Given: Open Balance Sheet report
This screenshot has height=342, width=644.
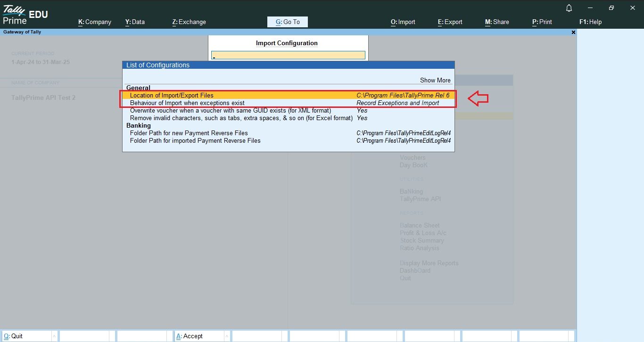Looking at the screenshot, I should pos(420,225).
